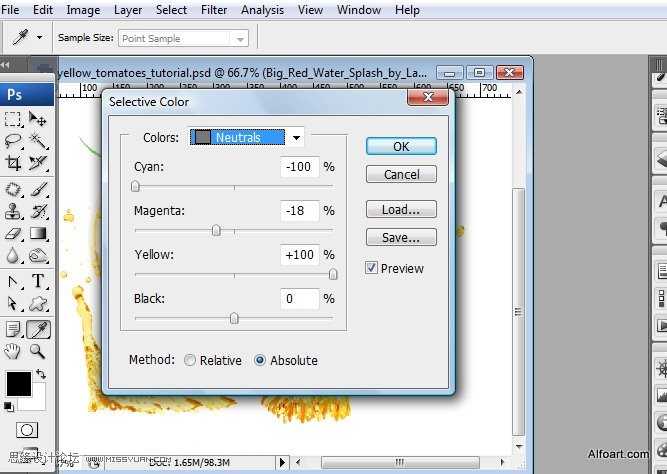This screenshot has width=667, height=474.
Task: Click the Black percentage input field
Action: click(x=299, y=299)
